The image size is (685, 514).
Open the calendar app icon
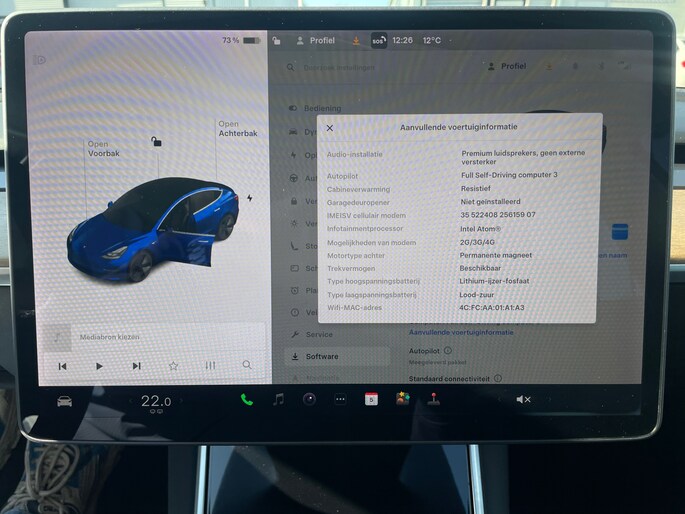pos(371,399)
